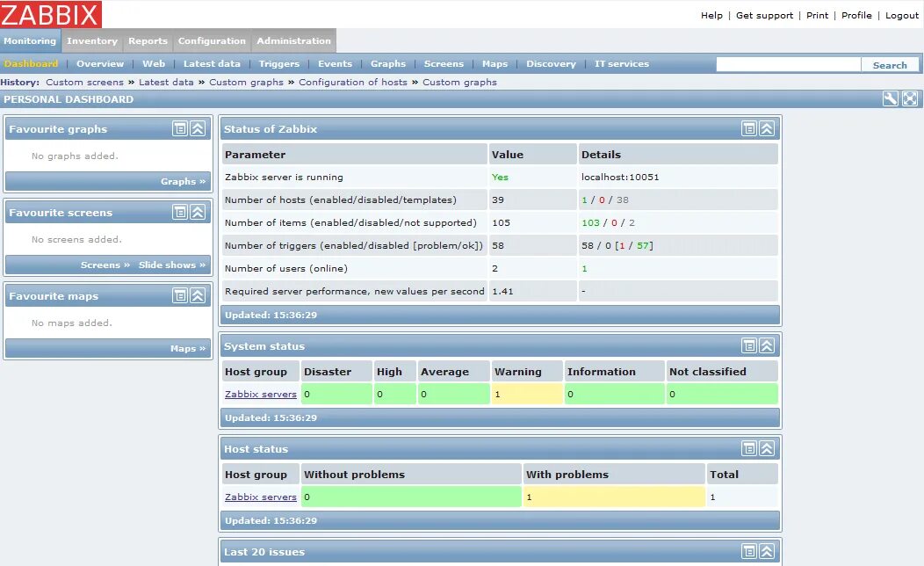This screenshot has width=924, height=566.
Task: Switch to the Administration tab
Action: pyautogui.click(x=293, y=40)
